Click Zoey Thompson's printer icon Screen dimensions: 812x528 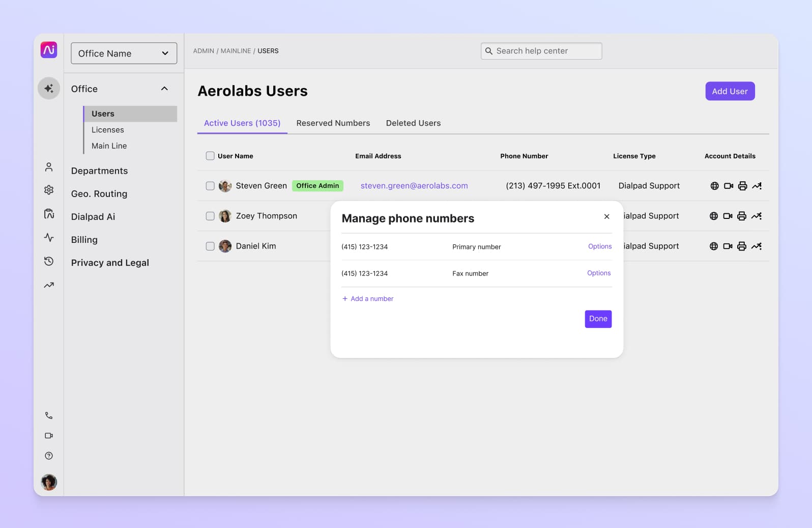coord(742,216)
